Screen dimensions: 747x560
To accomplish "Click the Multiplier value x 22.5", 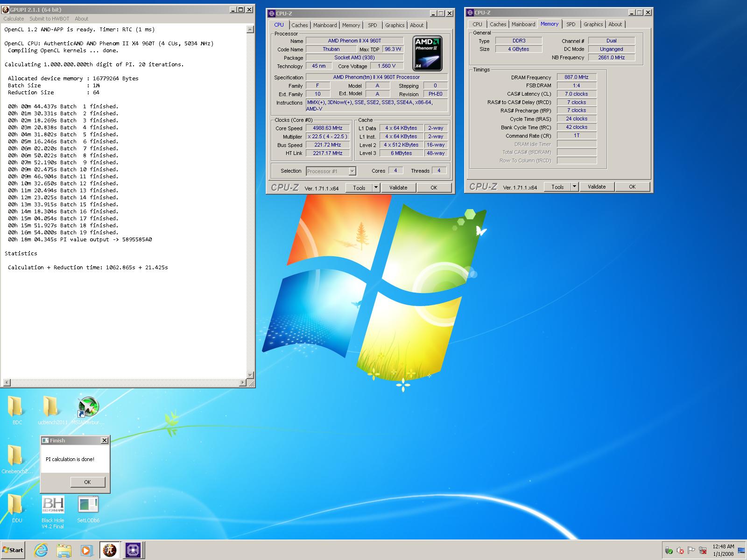I will pos(327,136).
